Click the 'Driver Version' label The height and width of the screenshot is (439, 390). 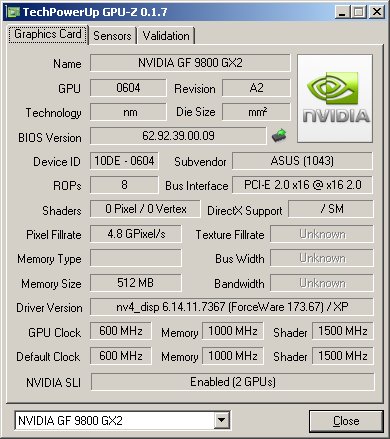(49, 308)
